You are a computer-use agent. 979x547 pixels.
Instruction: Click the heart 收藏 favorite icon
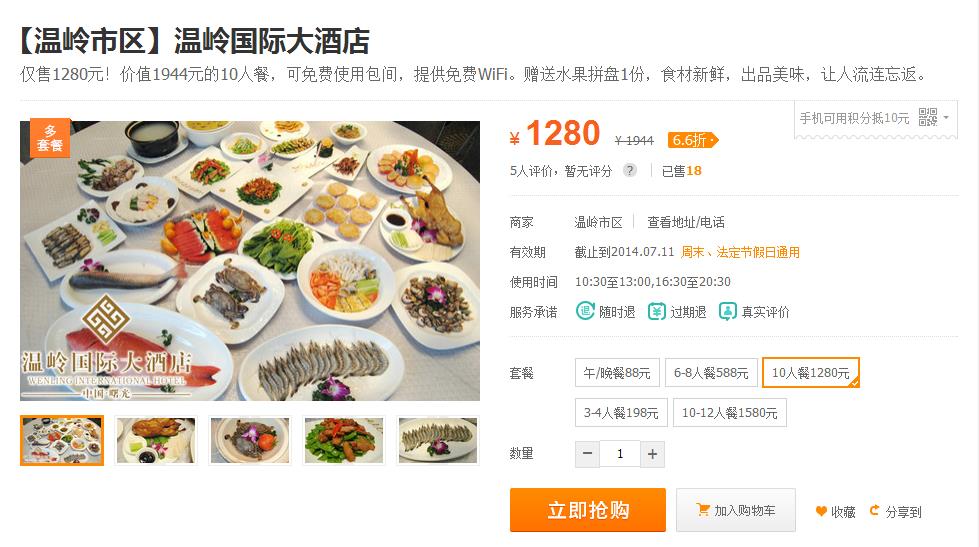821,511
